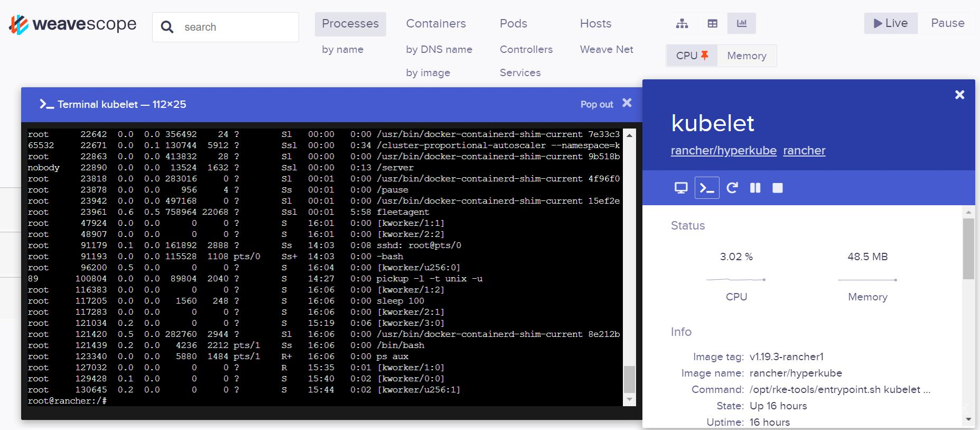This screenshot has height=430, width=980.
Task: Click the terminal prompt root@rancher:/#
Action: (x=68, y=401)
